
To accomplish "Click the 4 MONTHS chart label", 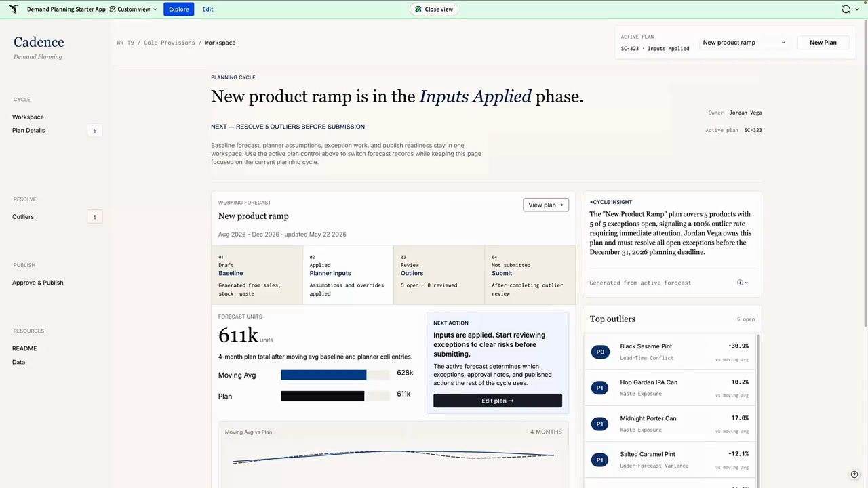I will 546,432.
